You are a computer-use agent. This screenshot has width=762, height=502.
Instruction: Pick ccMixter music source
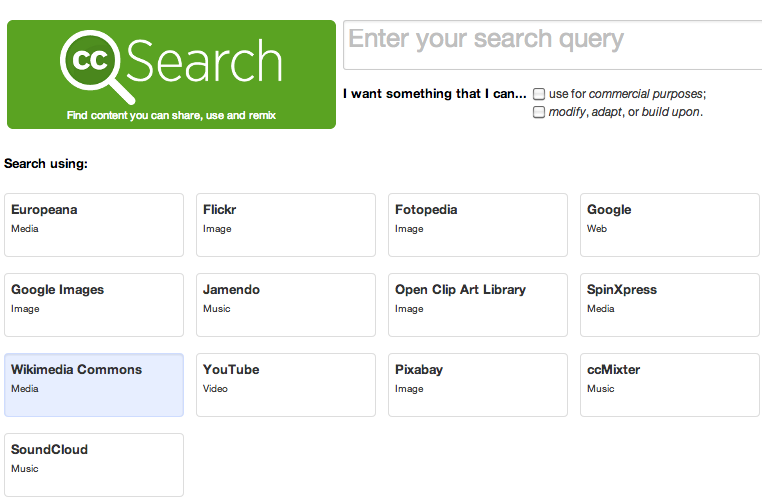point(670,385)
